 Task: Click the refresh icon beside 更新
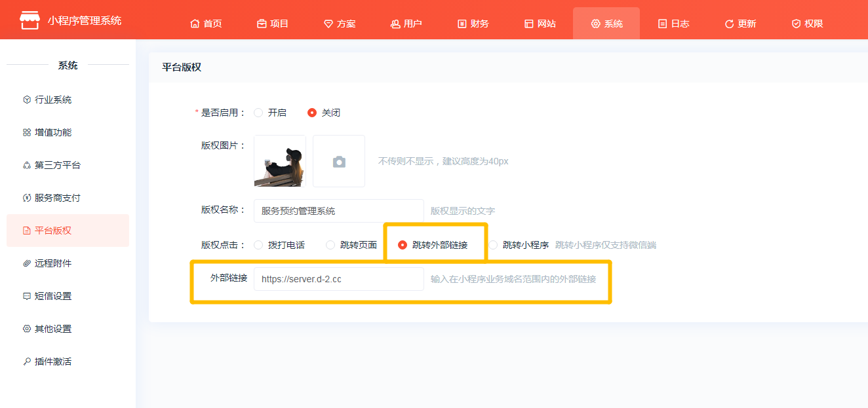pos(730,24)
